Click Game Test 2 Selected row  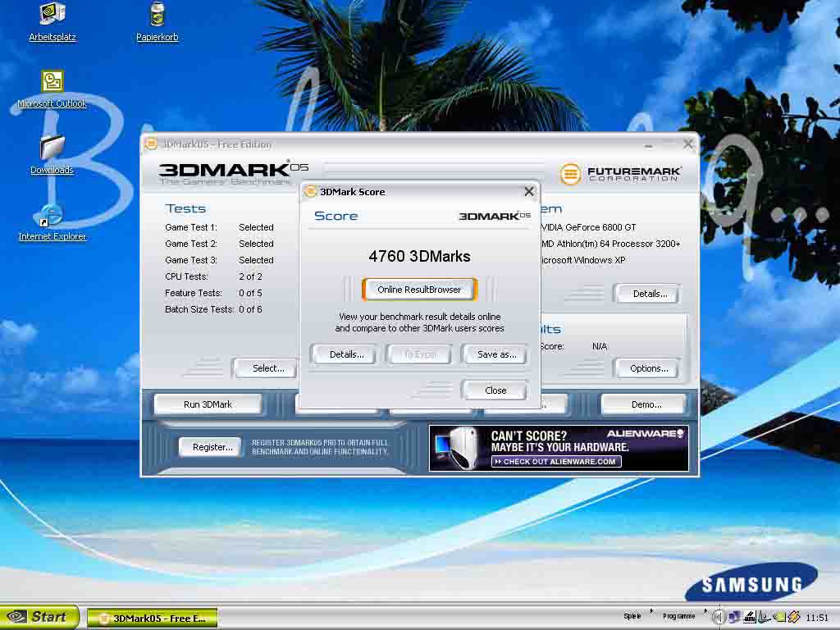[219, 244]
